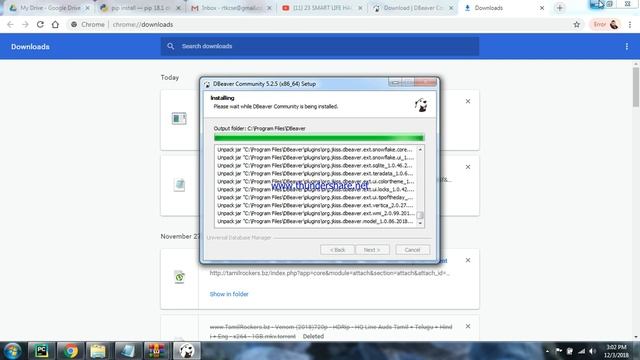Click the first Today download file icon

pos(179,118)
